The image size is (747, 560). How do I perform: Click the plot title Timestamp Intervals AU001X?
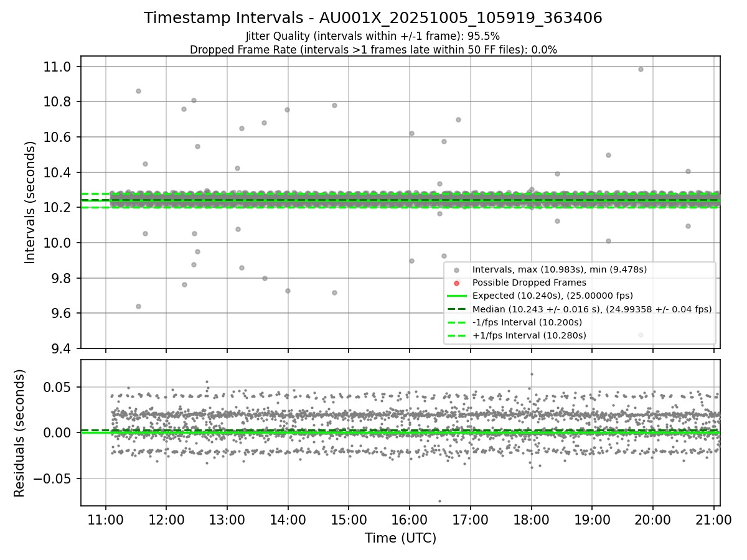click(373, 18)
